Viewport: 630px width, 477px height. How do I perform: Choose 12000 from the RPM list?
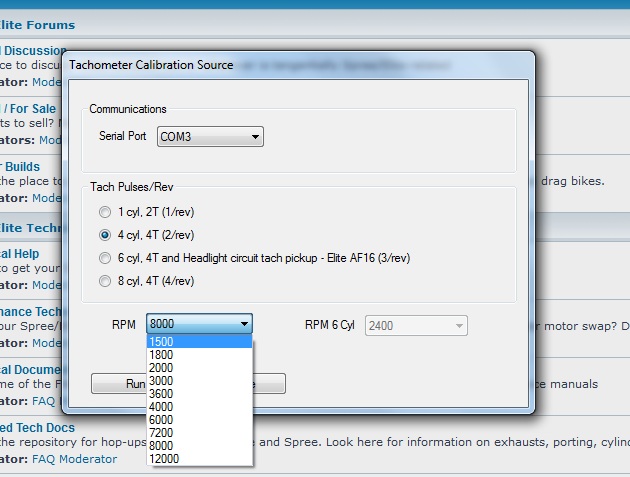[x=199, y=459]
